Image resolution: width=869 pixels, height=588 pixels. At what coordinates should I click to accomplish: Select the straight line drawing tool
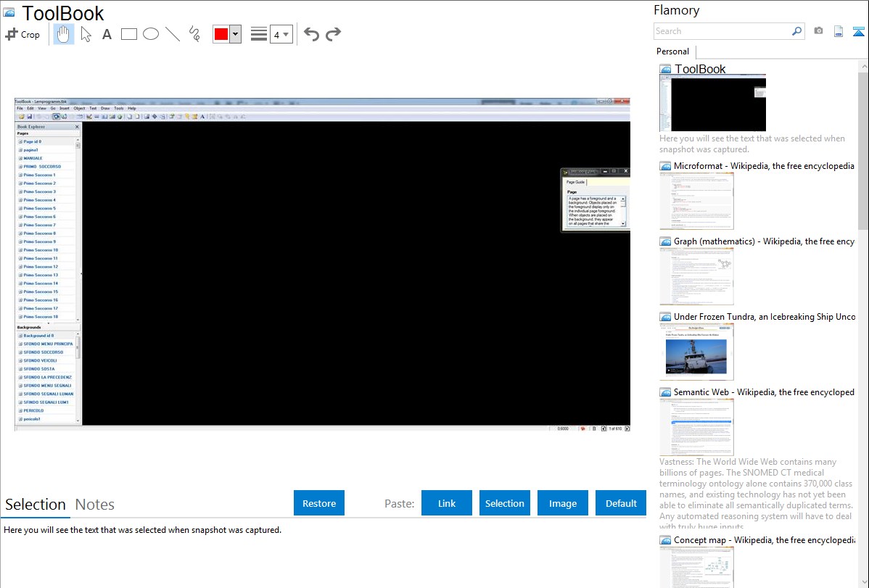coord(173,34)
